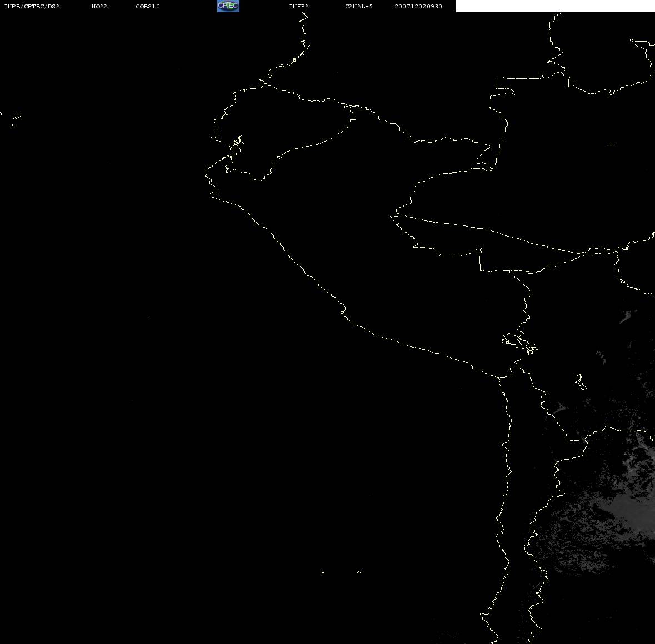This screenshot has height=644, width=655.
Task: Click the CPTEC logo in the header
Action: coord(228,6)
